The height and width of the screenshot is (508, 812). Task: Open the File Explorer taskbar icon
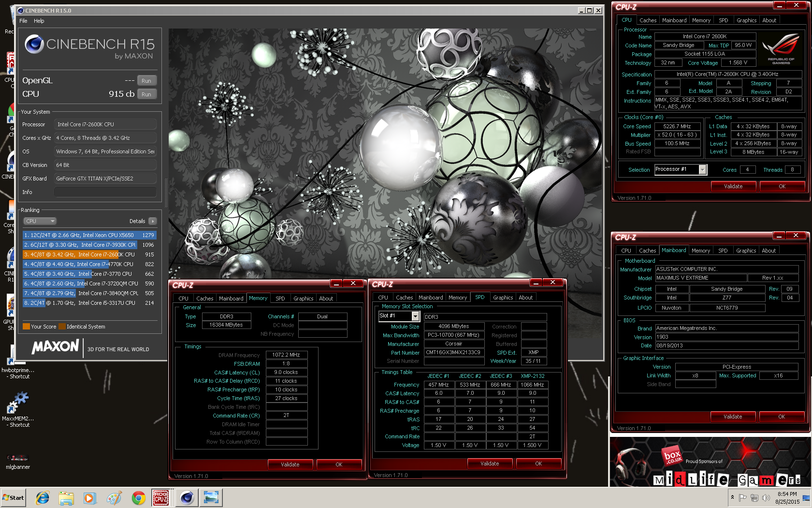[x=66, y=497]
